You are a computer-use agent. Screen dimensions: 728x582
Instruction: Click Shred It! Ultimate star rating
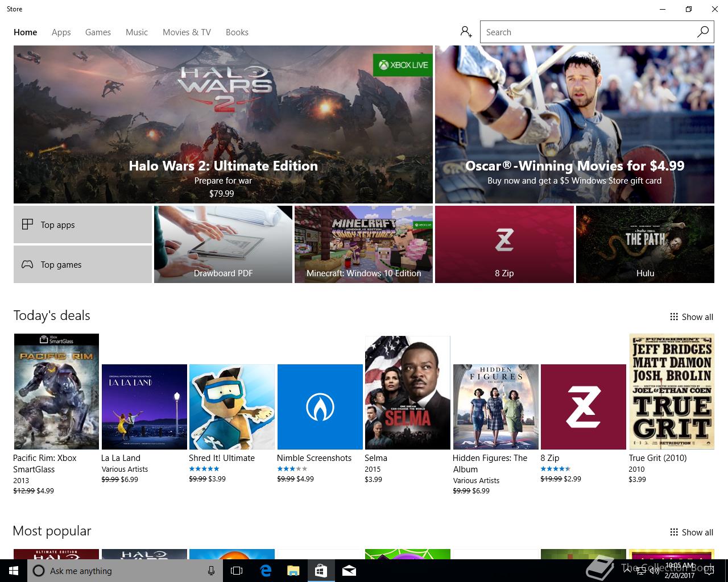[x=204, y=469]
